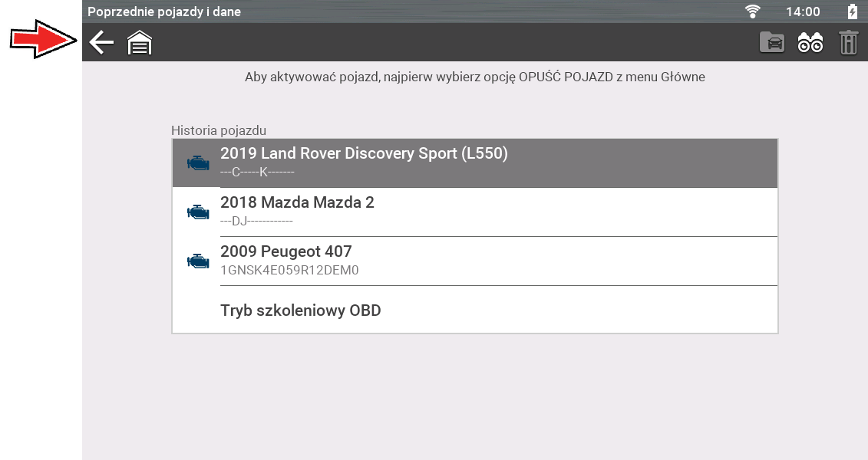868x460 pixels.
Task: Click the 14:00 clock display
Action: pyautogui.click(x=803, y=11)
